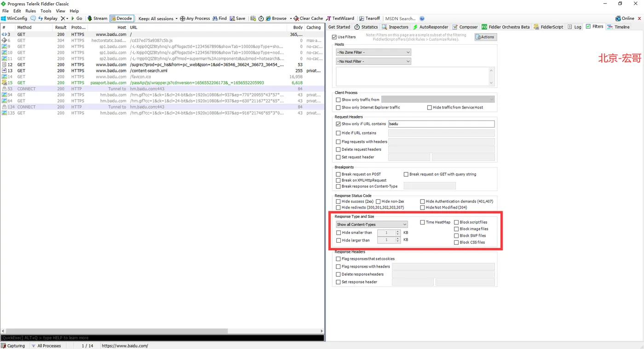The width and height of the screenshot is (644, 349).
Task: Open the Help menu
Action: coord(74,11)
